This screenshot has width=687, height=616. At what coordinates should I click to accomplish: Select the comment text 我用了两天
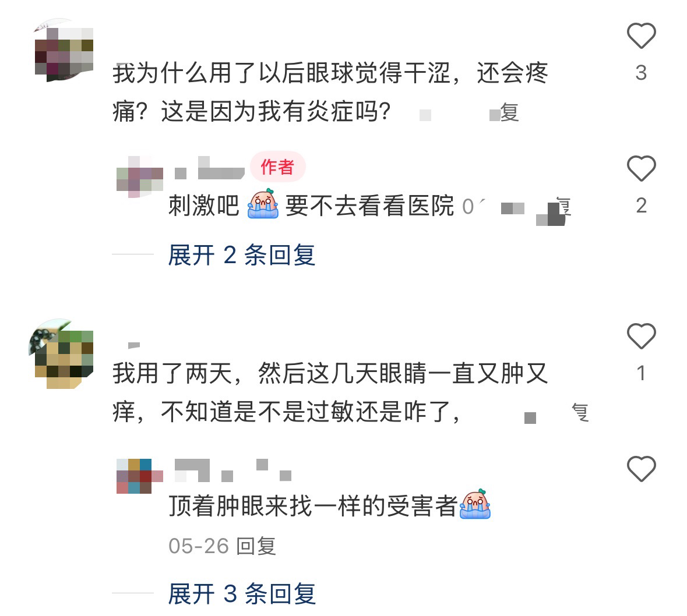(x=172, y=374)
